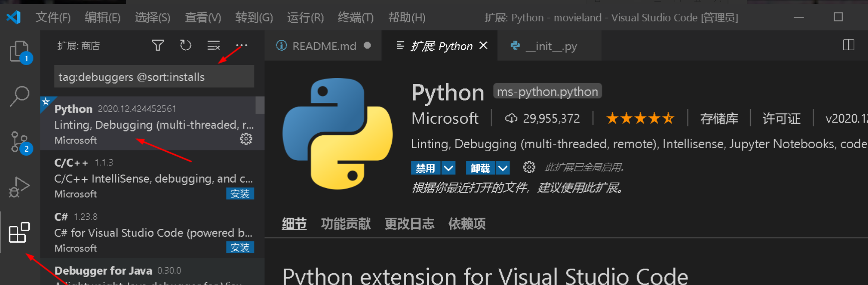This screenshot has height=285, width=868.
Task: Open the 文件(F) menu
Action: tap(53, 18)
